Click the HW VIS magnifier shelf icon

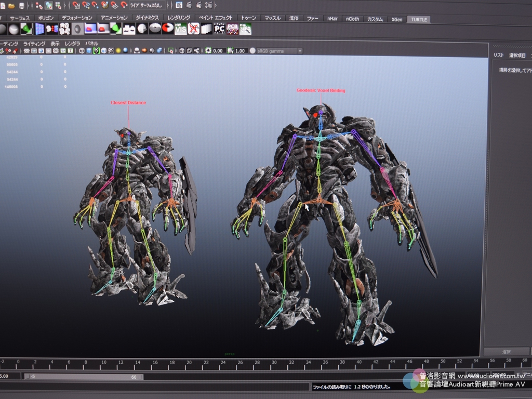click(245, 29)
